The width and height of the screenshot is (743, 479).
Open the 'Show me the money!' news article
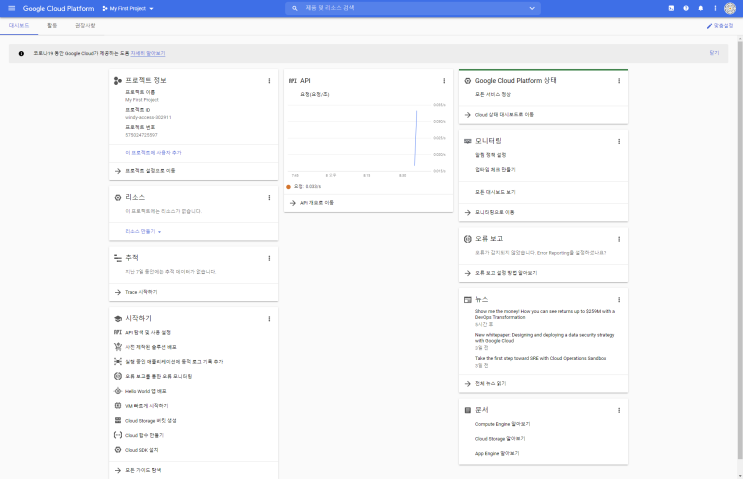coord(545,314)
